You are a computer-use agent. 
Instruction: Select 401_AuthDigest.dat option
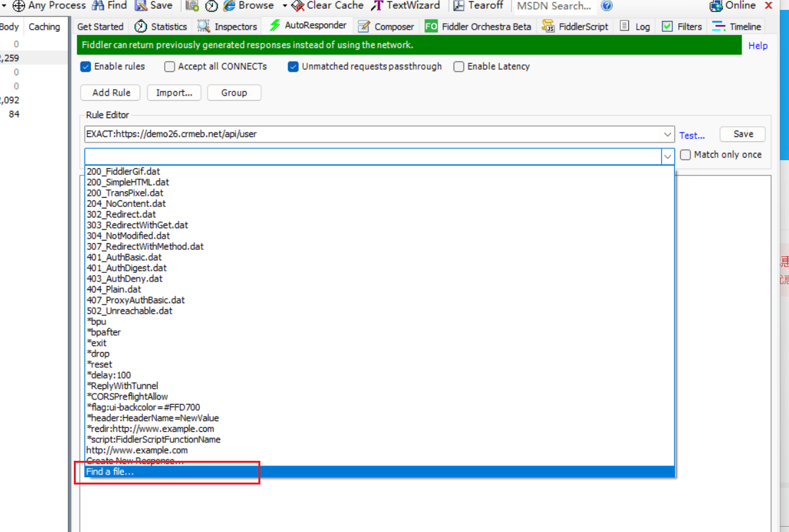(380, 268)
